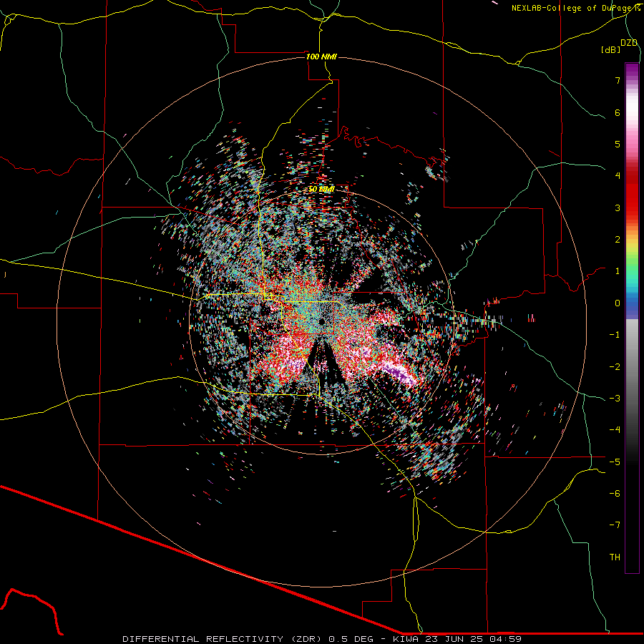Image resolution: width=644 pixels, height=644 pixels.
Task: Click the 3 value on the color scale
Action: 618,208
